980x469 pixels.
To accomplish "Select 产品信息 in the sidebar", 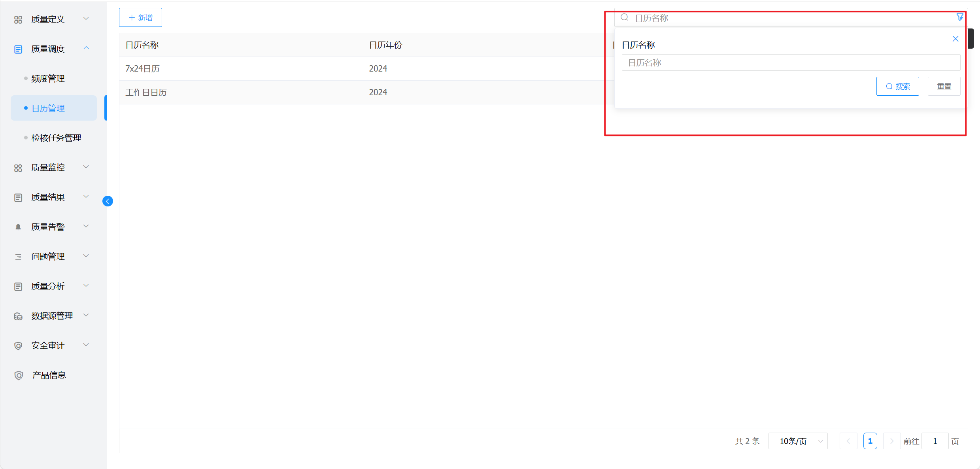I will 49,375.
